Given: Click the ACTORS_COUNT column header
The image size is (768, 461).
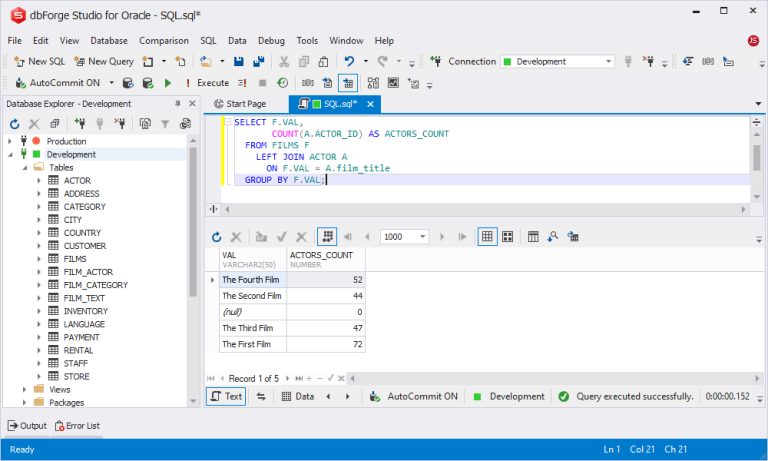Looking at the screenshot, I should pyautogui.click(x=326, y=259).
